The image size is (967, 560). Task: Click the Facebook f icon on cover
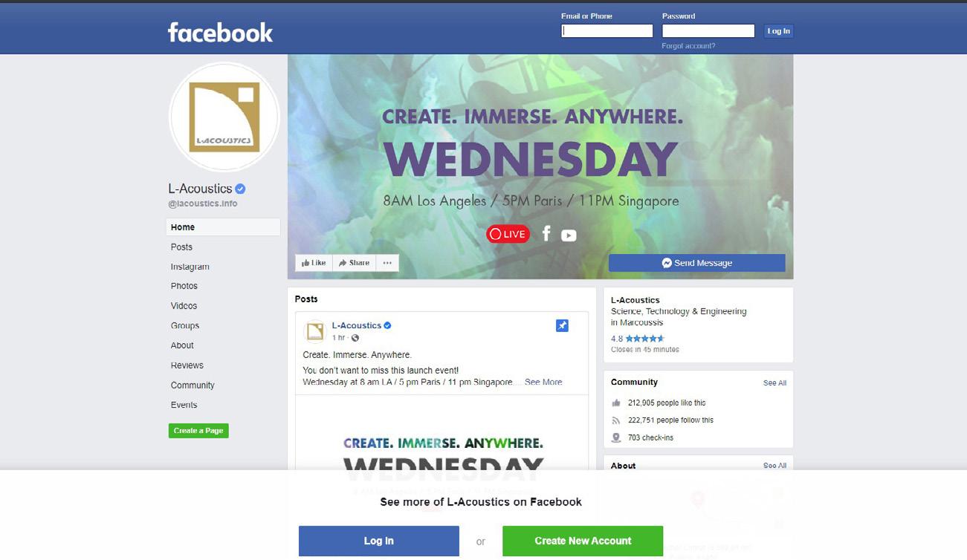[546, 234]
